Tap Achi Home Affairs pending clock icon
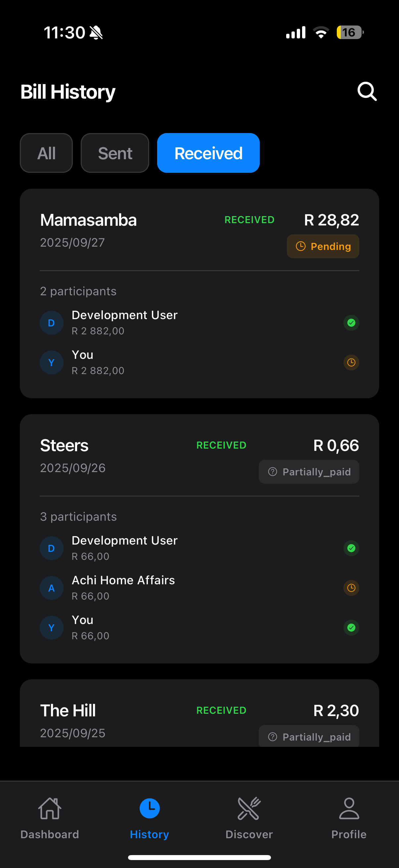 [x=351, y=588]
